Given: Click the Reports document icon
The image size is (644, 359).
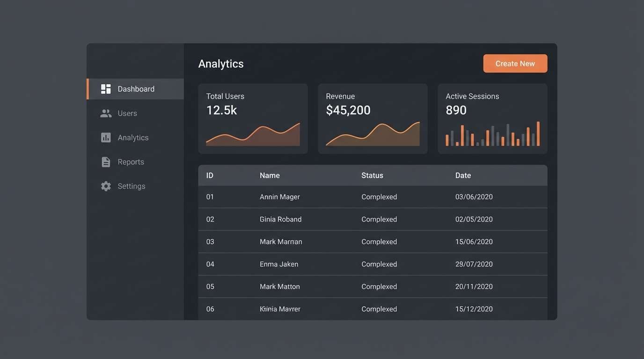Looking at the screenshot, I should pos(106,161).
